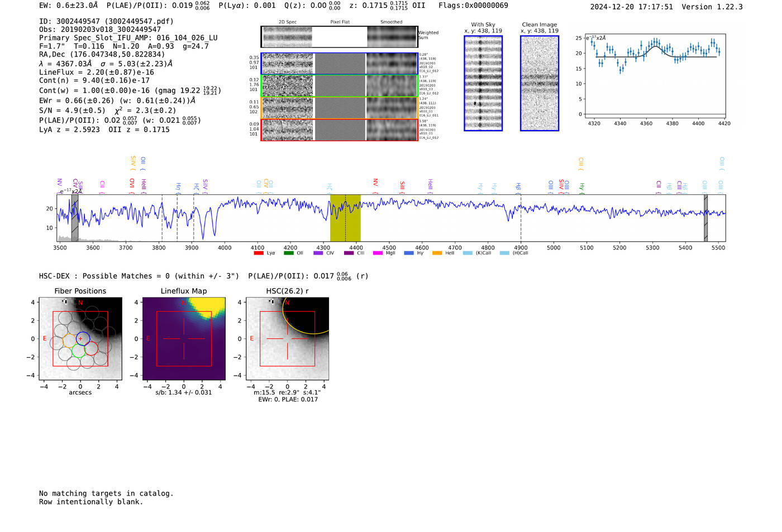782x532 pixels.
Task: Click the Gaussian emission line fit plot
Action: pos(654,77)
